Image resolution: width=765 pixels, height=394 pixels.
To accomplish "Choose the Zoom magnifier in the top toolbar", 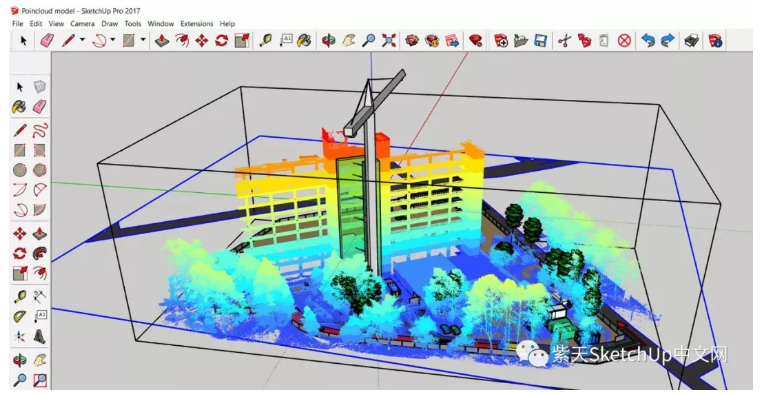I will [x=368, y=40].
